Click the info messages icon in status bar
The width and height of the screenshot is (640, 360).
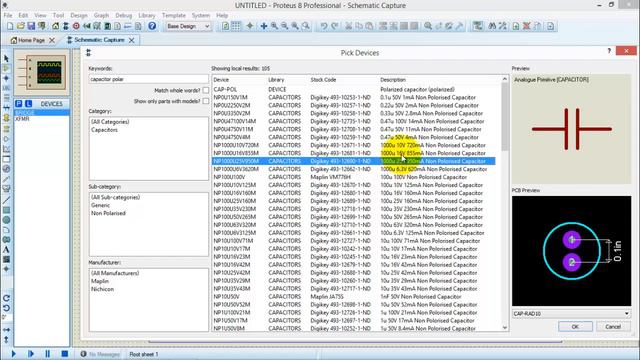click(83, 354)
